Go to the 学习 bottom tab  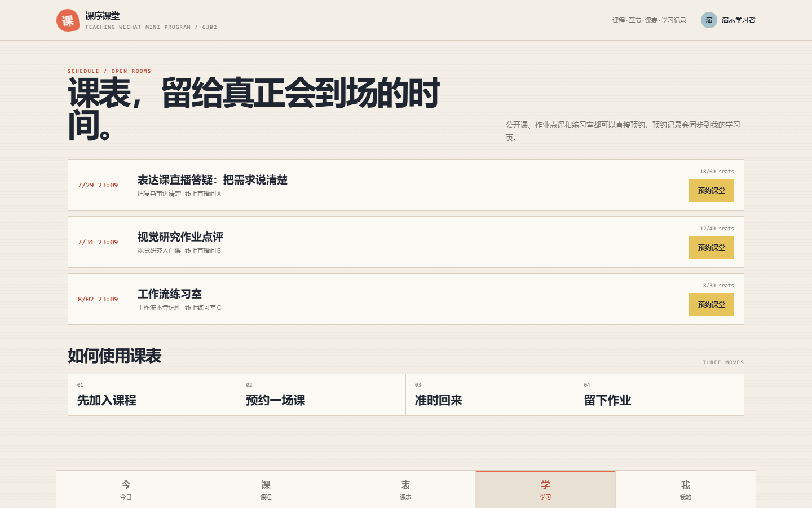[545, 490]
